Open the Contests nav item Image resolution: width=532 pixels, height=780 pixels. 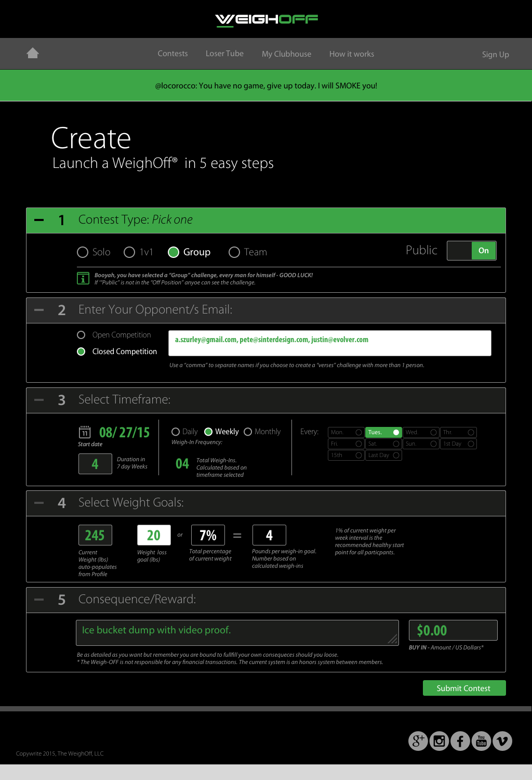(x=173, y=54)
